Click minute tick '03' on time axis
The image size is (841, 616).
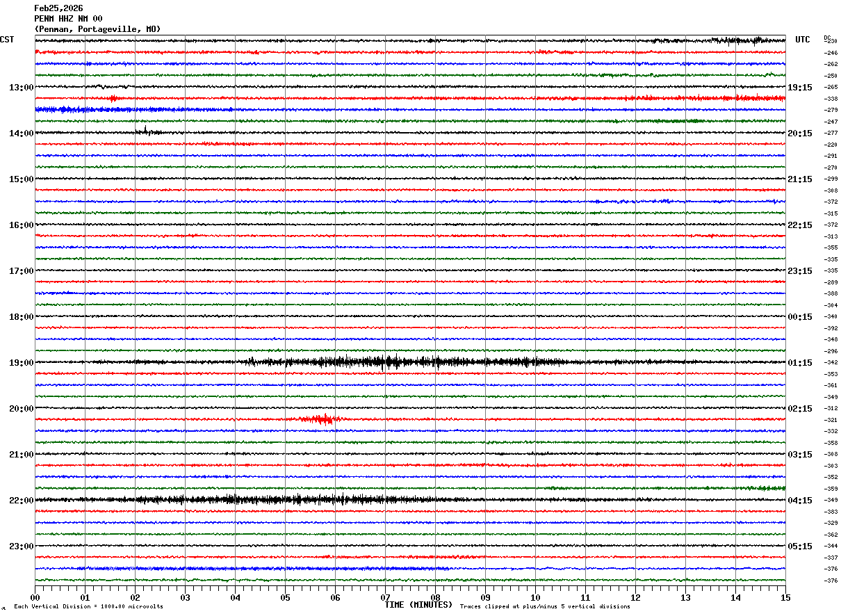pos(185,598)
